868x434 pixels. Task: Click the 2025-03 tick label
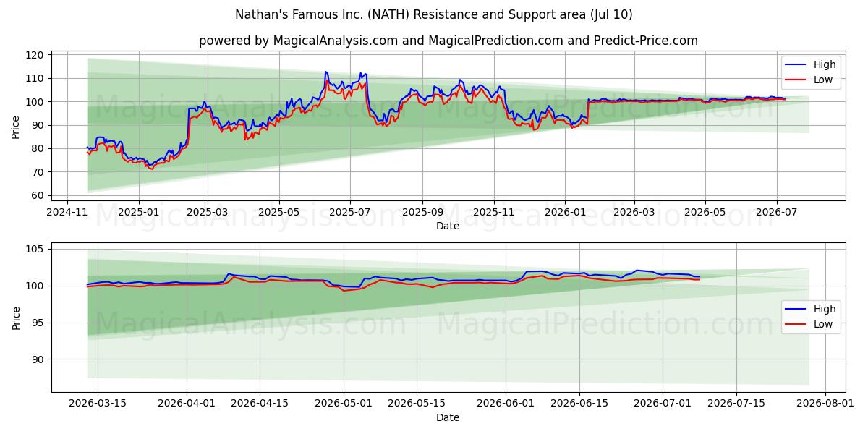tap(208, 213)
